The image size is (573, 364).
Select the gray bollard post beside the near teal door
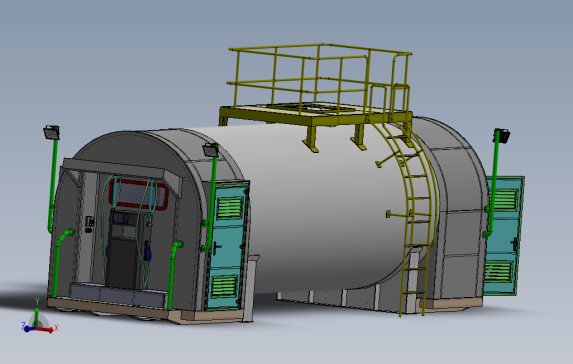(250, 288)
